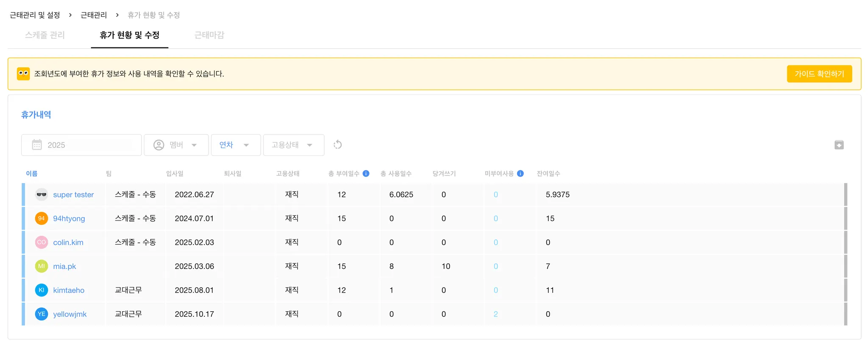Open kimtaeho member link
The image size is (868, 346).
(x=69, y=290)
